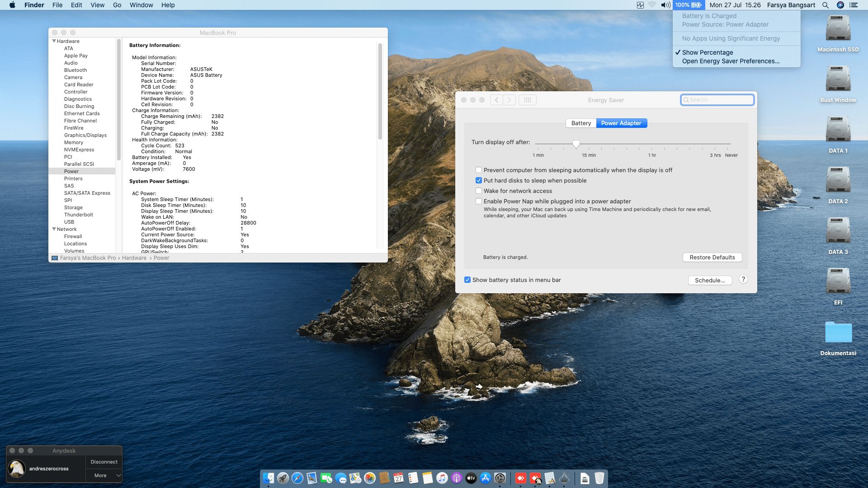The width and height of the screenshot is (868, 488).
Task: Enable Wake for network access
Action: [479, 191]
